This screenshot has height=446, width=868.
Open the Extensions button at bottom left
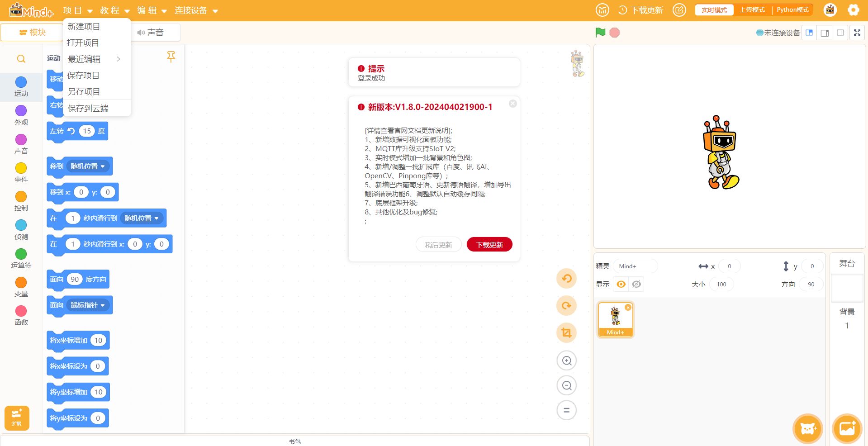click(x=17, y=418)
